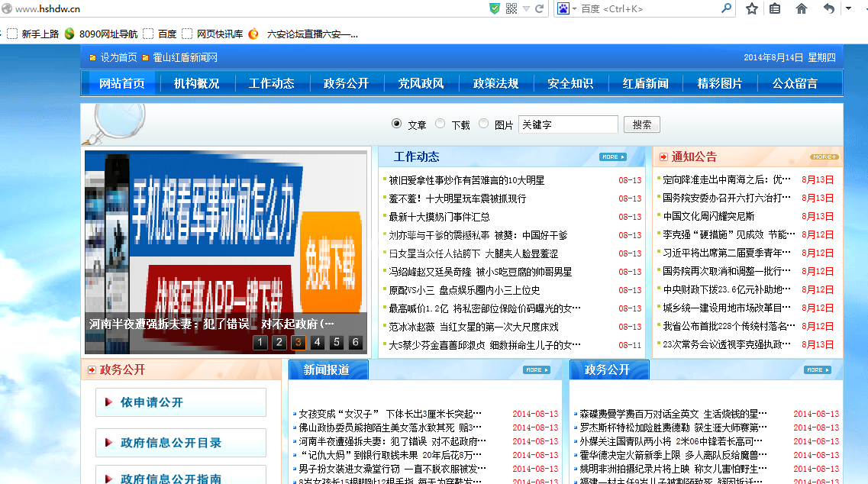Bookmark this page with the star icon
This screenshot has height=484, width=868.
tap(752, 9)
